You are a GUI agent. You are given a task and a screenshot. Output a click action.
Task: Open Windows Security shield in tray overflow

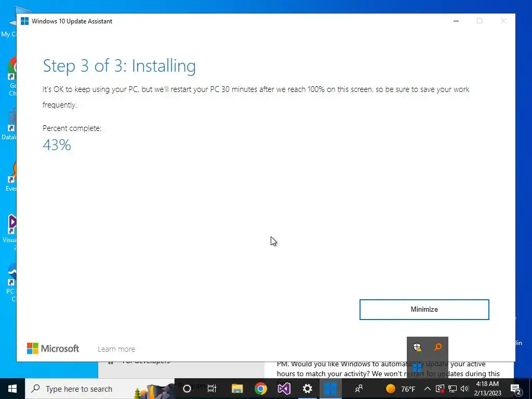417,347
